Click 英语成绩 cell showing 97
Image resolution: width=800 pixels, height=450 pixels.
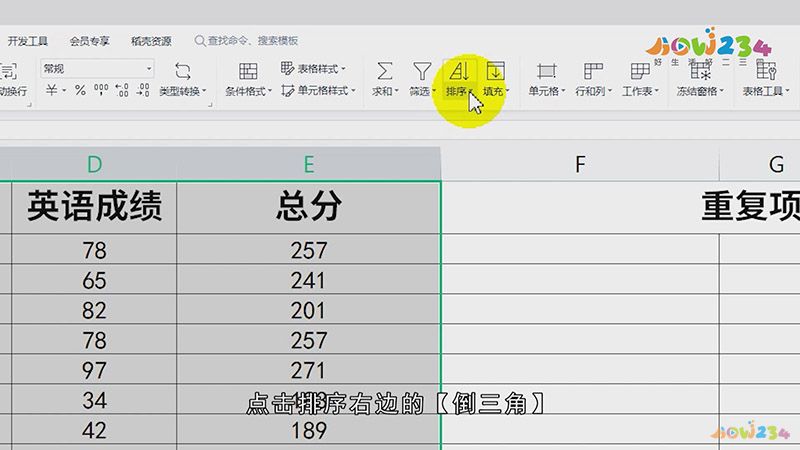[94, 370]
